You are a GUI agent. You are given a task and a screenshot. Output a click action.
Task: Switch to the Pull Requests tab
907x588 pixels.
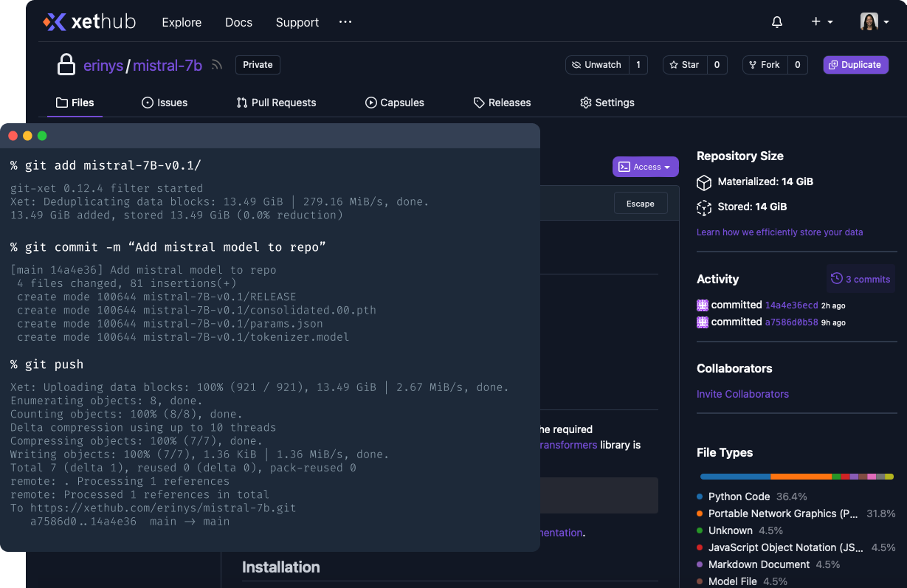[x=276, y=103]
